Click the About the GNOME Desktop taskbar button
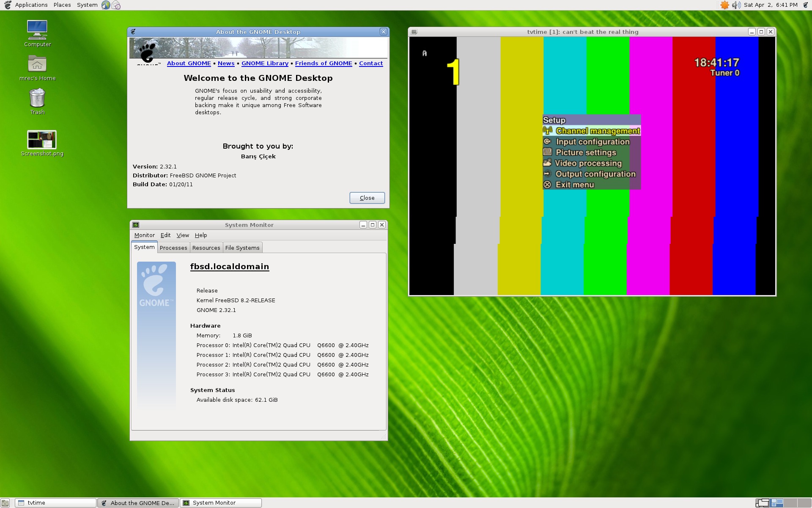The width and height of the screenshot is (812, 508). click(138, 503)
